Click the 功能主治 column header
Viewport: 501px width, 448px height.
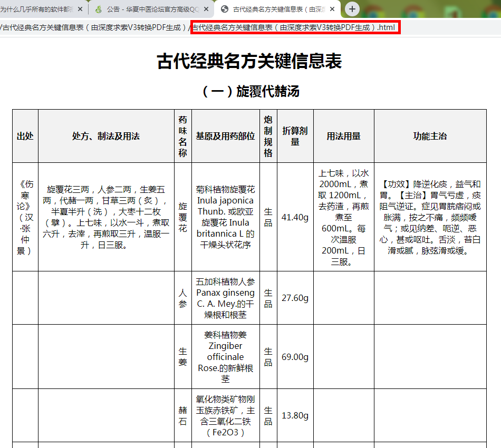(x=430, y=136)
